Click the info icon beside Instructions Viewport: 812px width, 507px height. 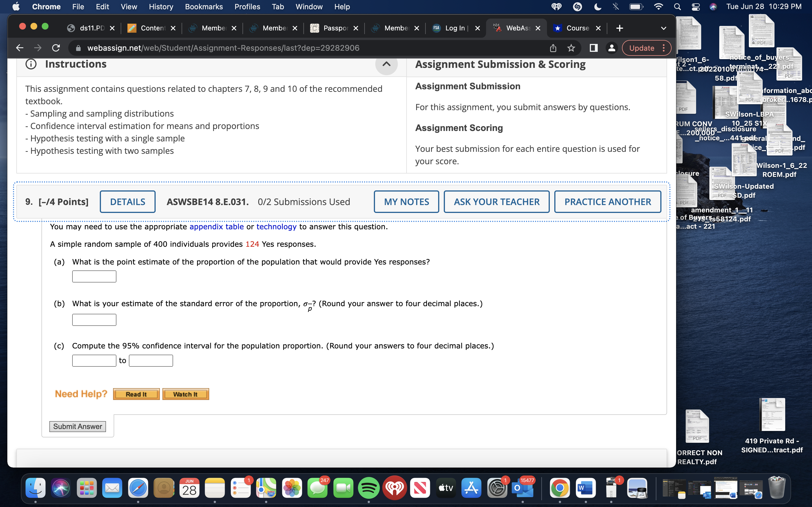point(31,64)
